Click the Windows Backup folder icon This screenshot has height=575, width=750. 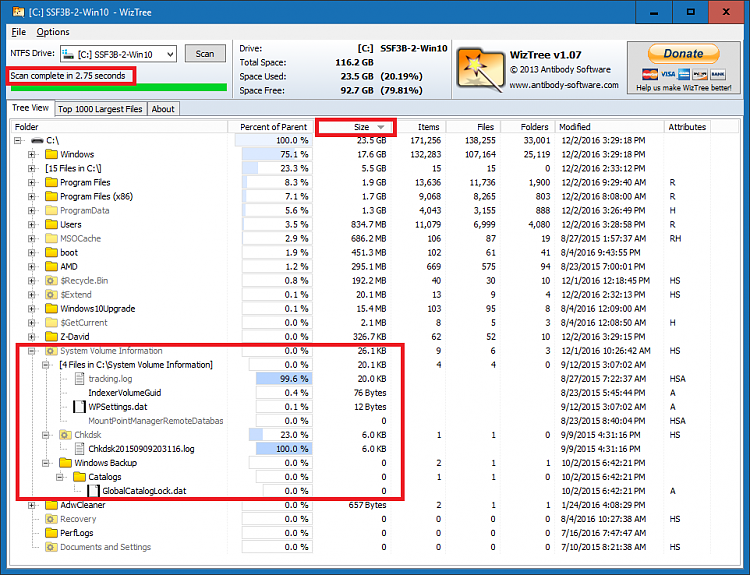pyautogui.click(x=65, y=463)
